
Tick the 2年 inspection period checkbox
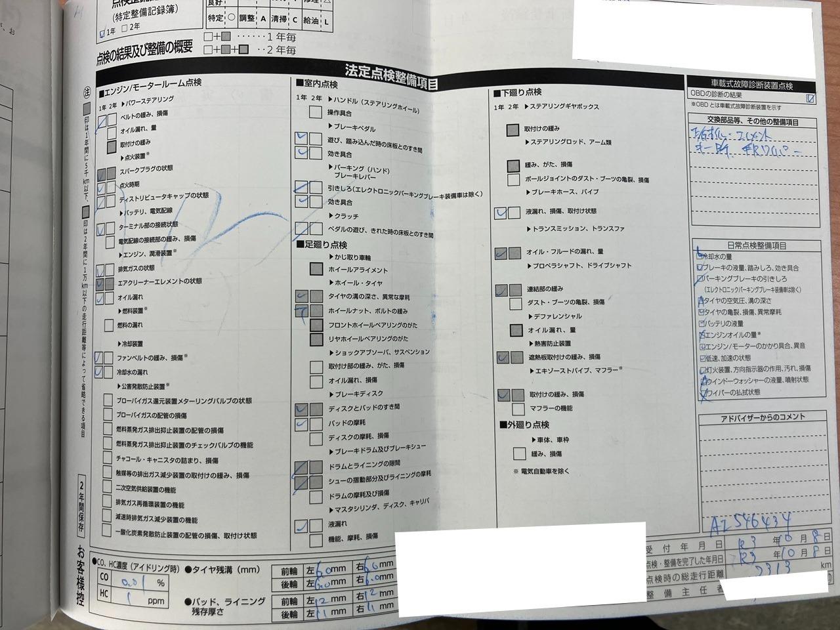click(x=125, y=28)
